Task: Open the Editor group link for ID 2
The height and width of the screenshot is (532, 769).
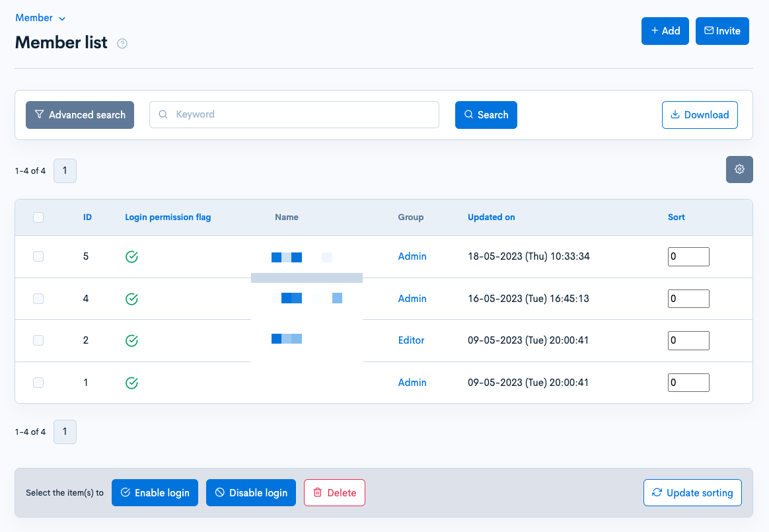Action: [x=411, y=340]
